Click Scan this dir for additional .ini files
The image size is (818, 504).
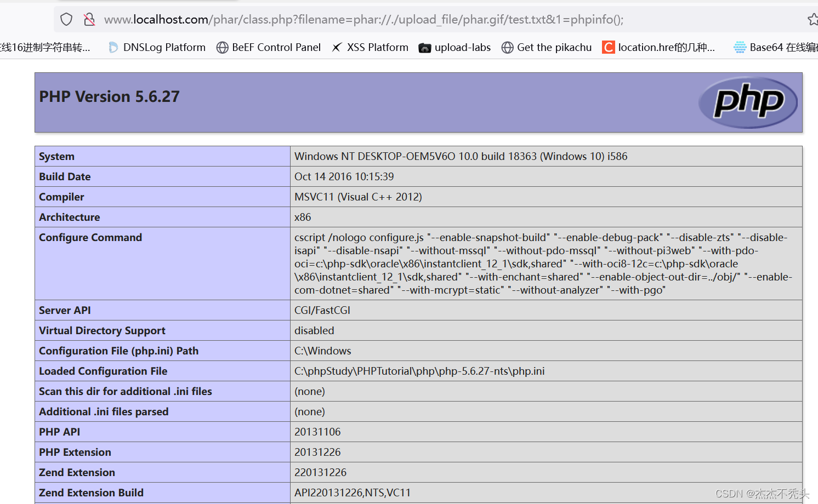pos(126,392)
